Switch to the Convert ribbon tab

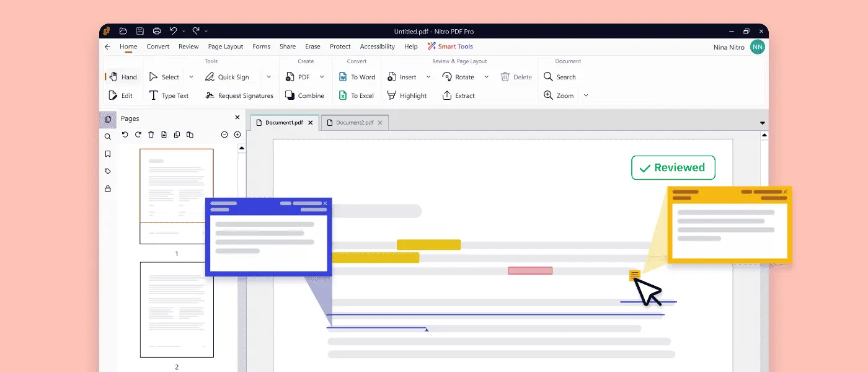158,46
